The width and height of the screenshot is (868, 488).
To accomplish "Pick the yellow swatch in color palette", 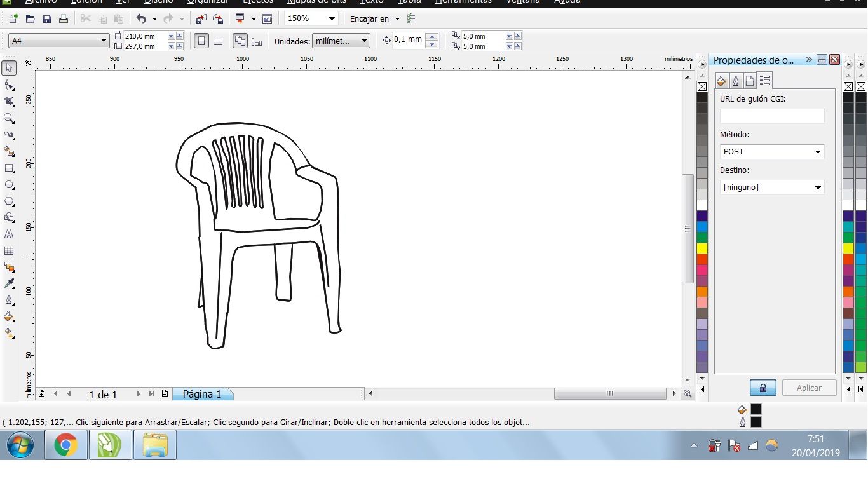I will click(x=702, y=248).
